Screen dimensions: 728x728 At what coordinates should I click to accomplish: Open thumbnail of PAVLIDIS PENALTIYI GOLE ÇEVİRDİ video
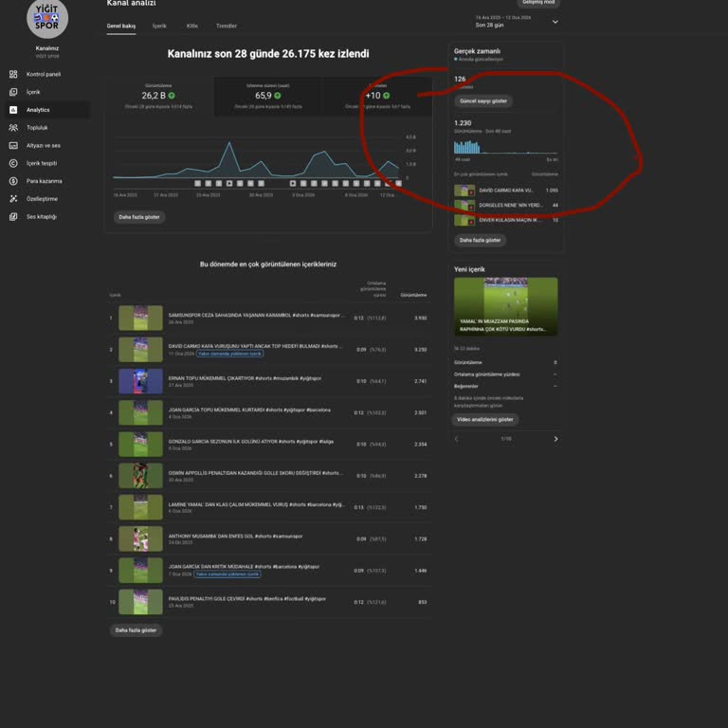coord(140,602)
